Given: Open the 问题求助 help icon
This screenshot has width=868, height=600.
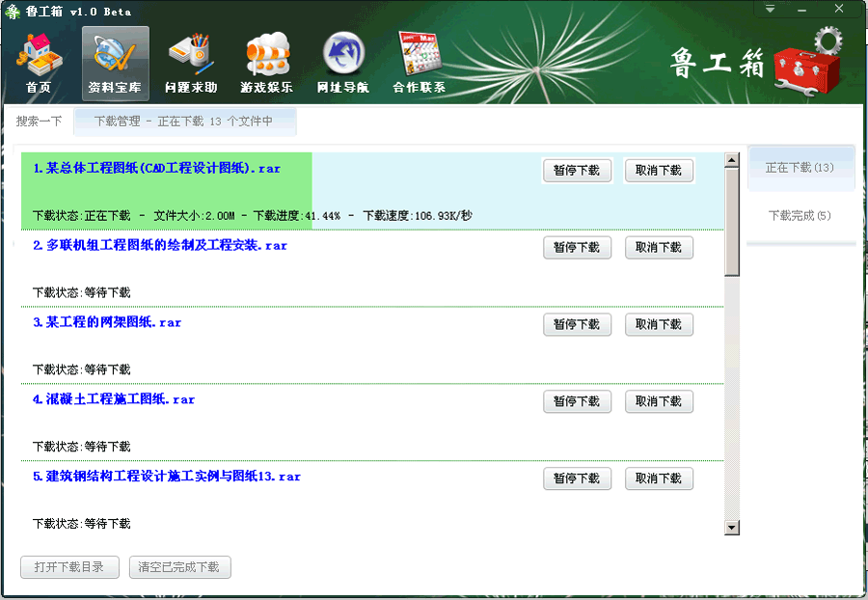Looking at the screenshot, I should [191, 64].
